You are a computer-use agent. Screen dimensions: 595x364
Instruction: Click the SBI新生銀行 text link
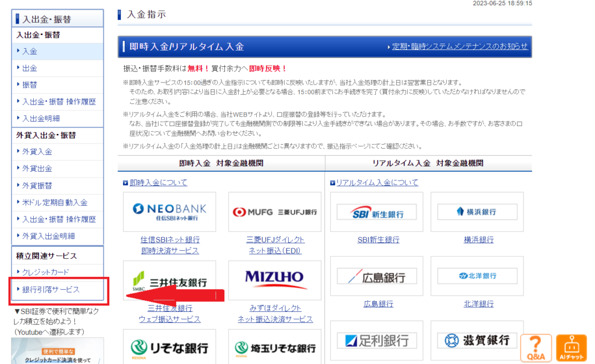click(x=378, y=240)
